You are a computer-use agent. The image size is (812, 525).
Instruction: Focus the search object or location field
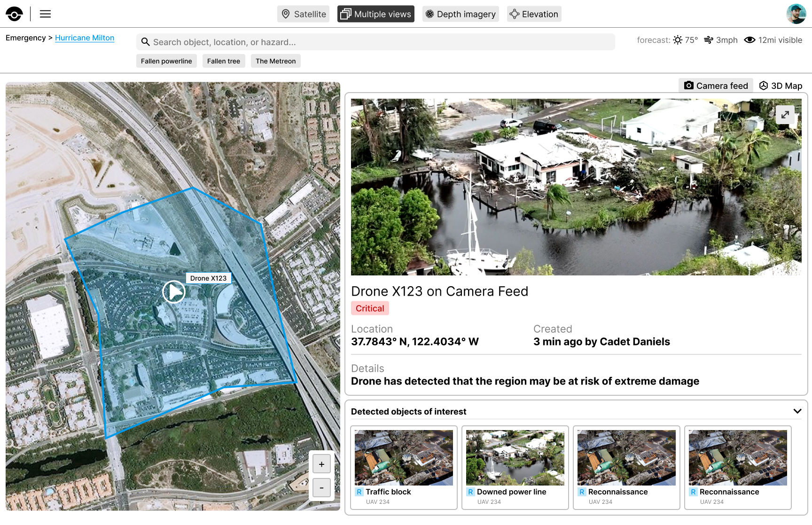tap(375, 42)
